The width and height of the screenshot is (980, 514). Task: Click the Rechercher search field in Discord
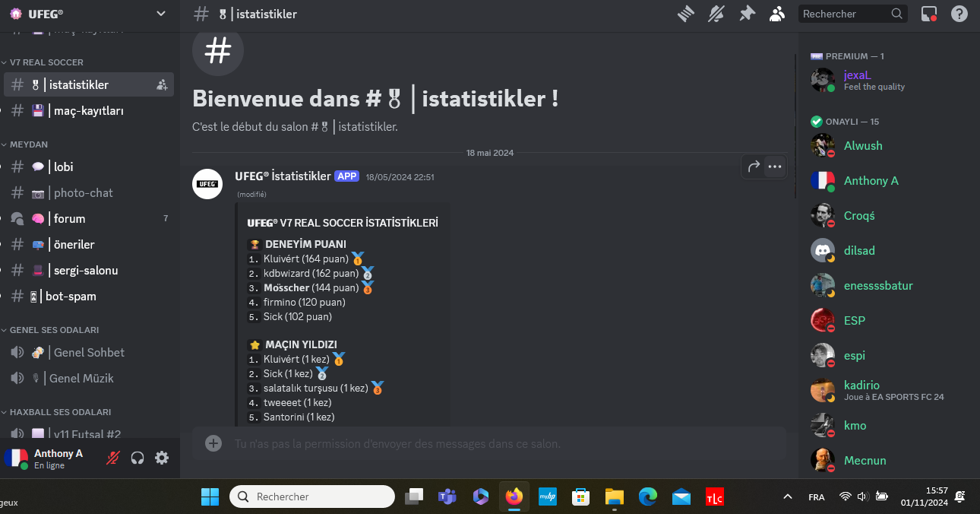click(845, 14)
